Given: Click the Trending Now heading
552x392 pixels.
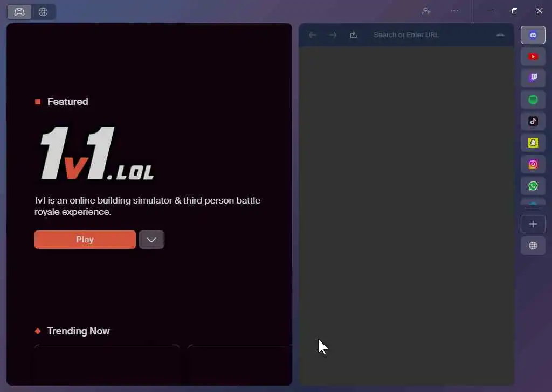Looking at the screenshot, I should 79,331.
